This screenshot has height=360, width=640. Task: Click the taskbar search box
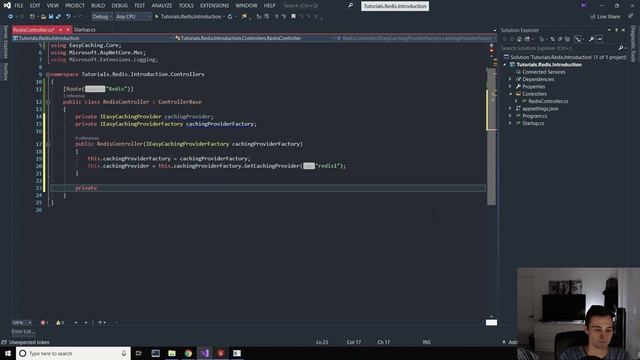[73, 353]
